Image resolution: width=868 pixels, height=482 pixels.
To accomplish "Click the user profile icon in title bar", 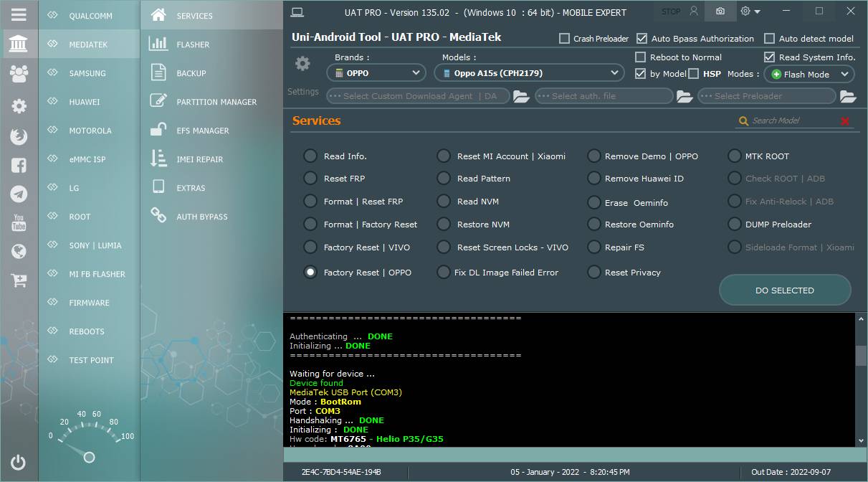I will click(693, 11).
